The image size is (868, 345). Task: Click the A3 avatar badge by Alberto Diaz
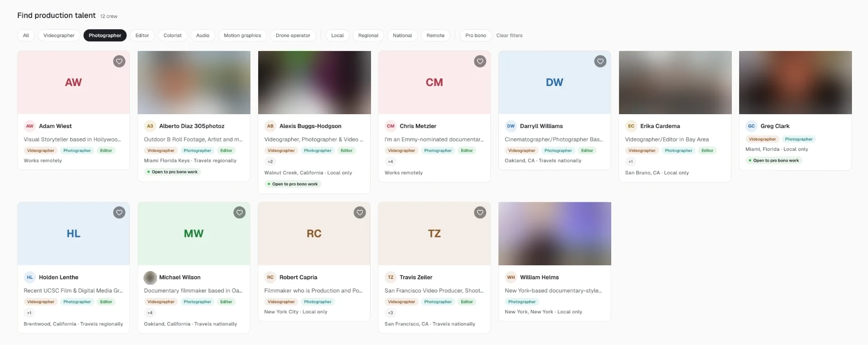(150, 126)
